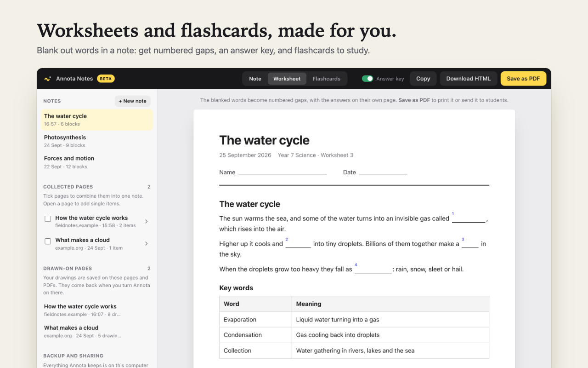Click the Evaporation table cell
Screen dimensions: 588x368
coord(255,320)
